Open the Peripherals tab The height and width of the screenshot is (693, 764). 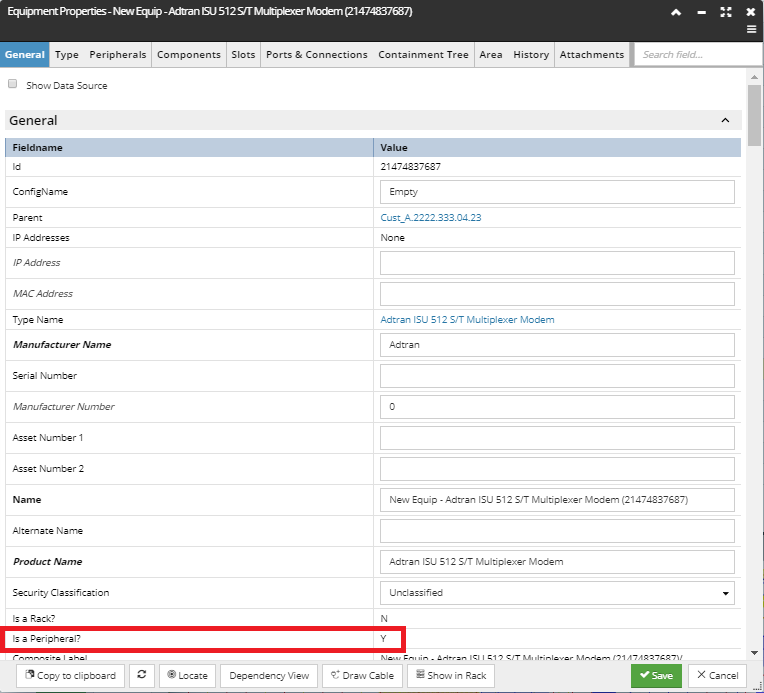pos(117,55)
